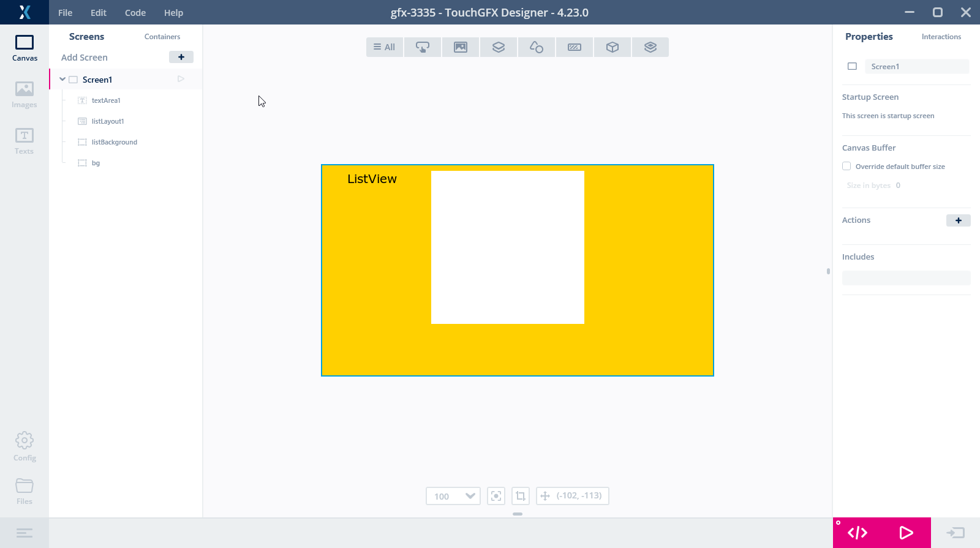The width and height of the screenshot is (980, 548).
Task: Open the 3D box widget category
Action: [612, 47]
